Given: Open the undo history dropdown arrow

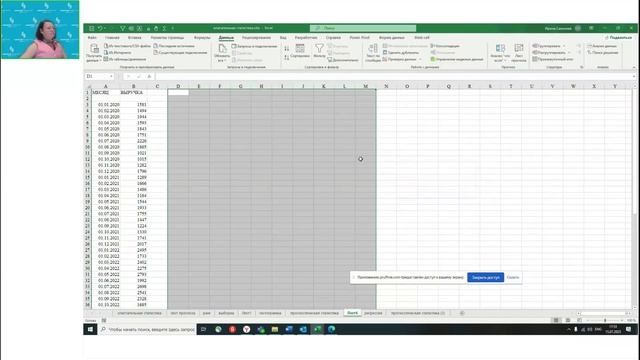Looking at the screenshot, I should [105, 28].
